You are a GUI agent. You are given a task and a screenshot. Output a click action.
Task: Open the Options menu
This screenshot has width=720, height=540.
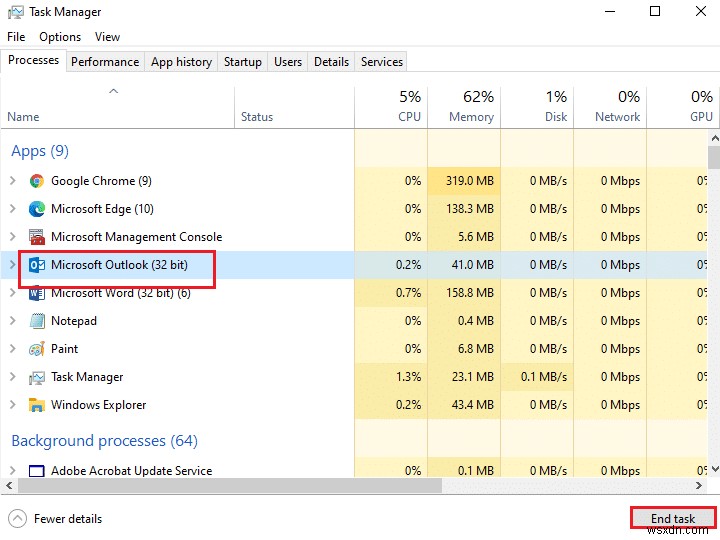click(60, 37)
